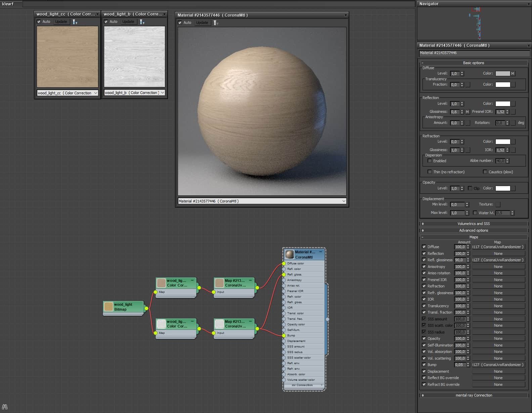Click the pin icon in CoronaMtl preview window
This screenshot has width=532, height=413.
click(x=216, y=23)
